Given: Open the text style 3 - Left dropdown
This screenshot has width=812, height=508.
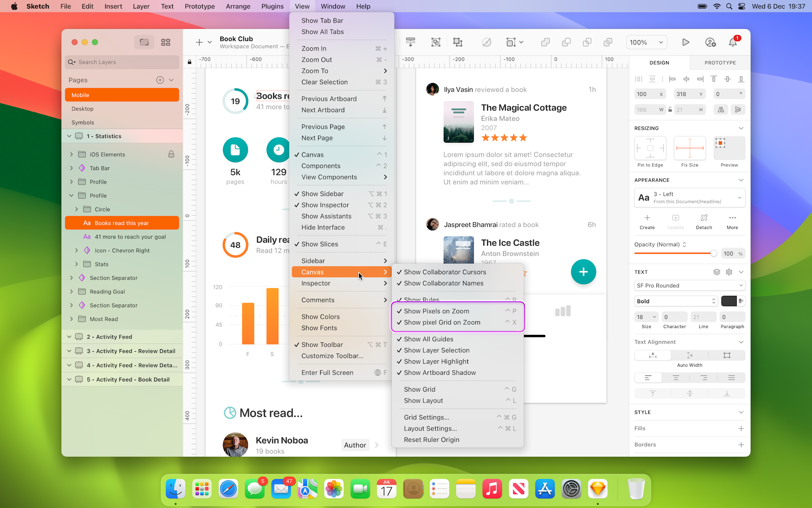Looking at the screenshot, I should coord(689,198).
